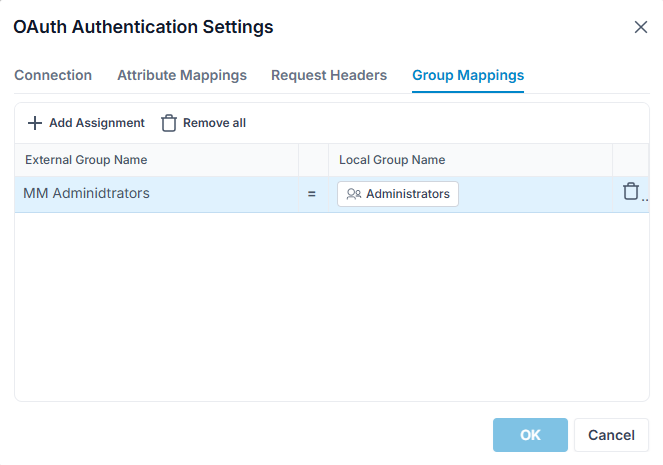
Task: Open the Attribute Mappings tab
Action: coord(182,75)
